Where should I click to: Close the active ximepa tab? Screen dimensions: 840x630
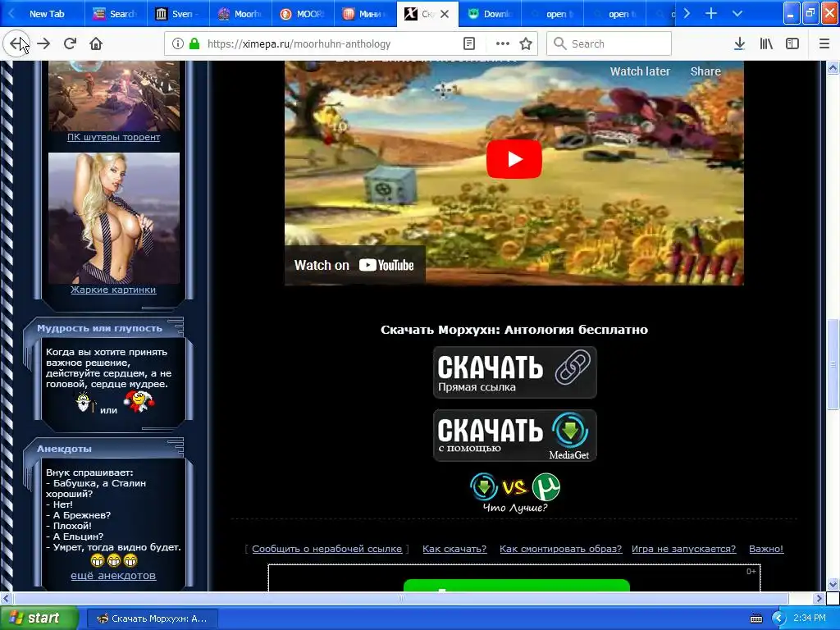(x=444, y=14)
